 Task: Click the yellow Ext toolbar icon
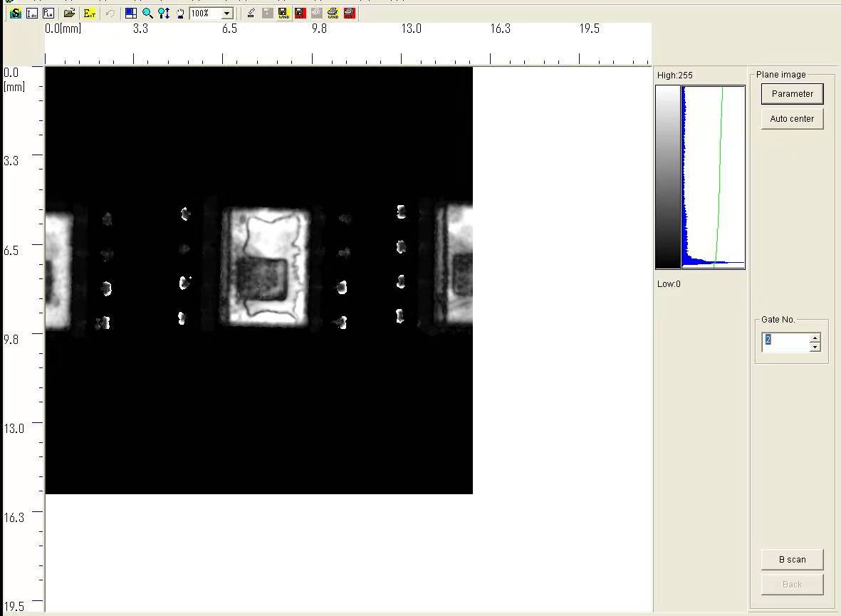pos(89,14)
